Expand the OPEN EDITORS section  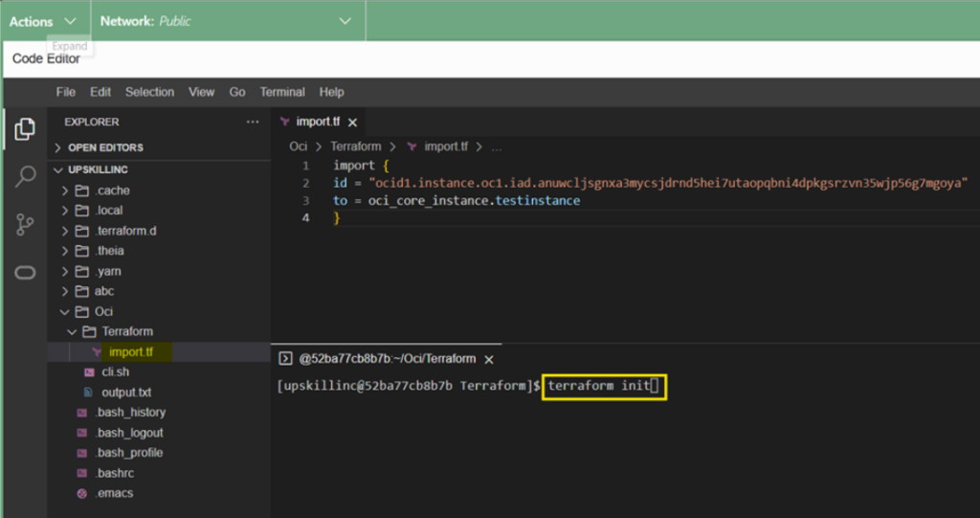pos(160,147)
